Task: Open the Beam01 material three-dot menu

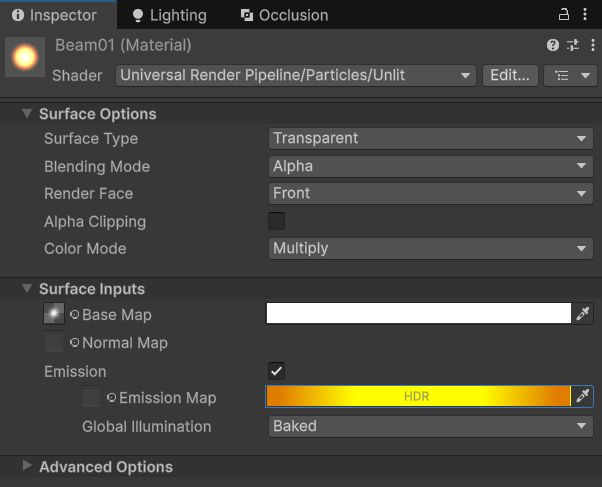Action: [590, 45]
